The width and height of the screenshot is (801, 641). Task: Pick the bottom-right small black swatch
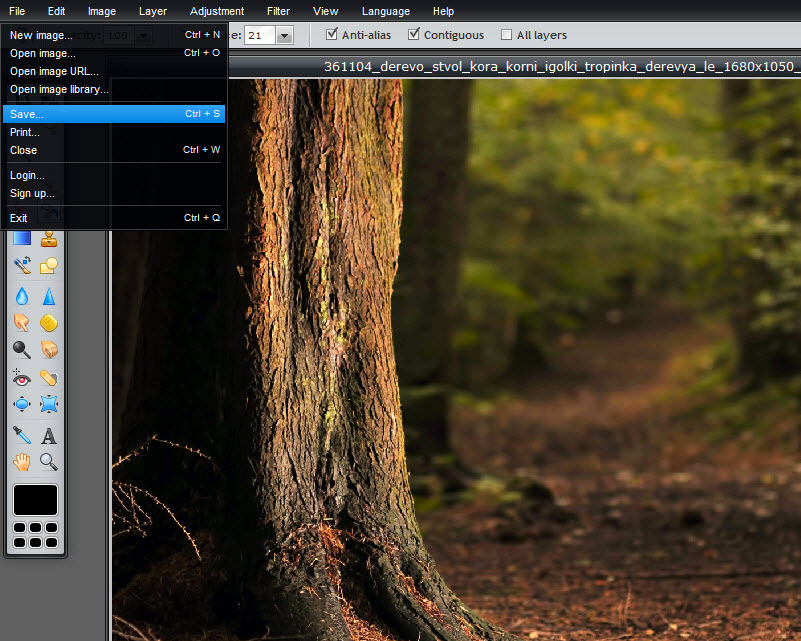[51, 542]
